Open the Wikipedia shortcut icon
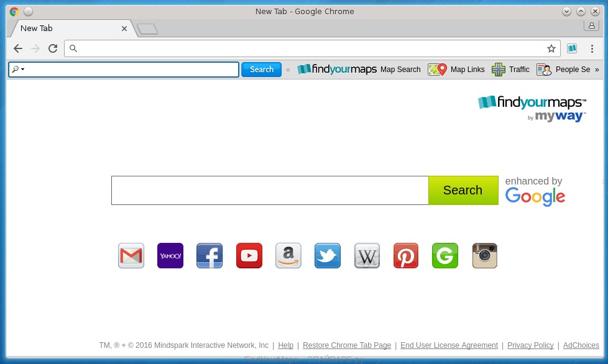 click(x=367, y=256)
